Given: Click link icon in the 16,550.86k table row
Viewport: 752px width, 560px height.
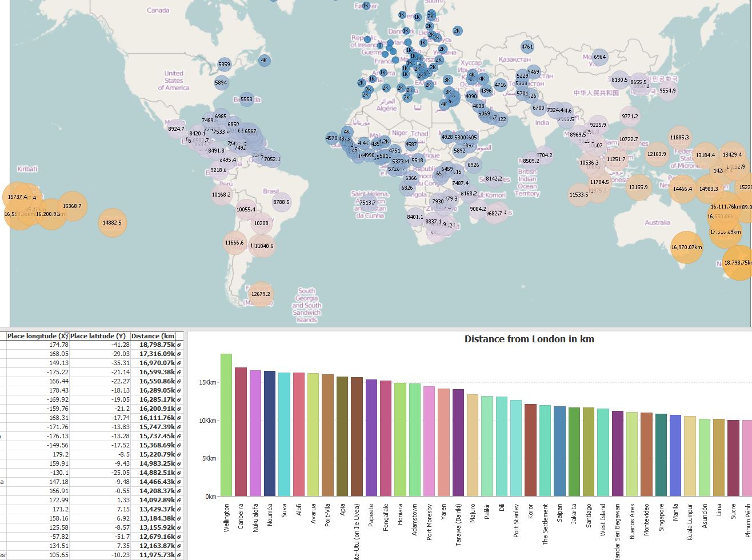Looking at the screenshot, I should coord(179,382).
